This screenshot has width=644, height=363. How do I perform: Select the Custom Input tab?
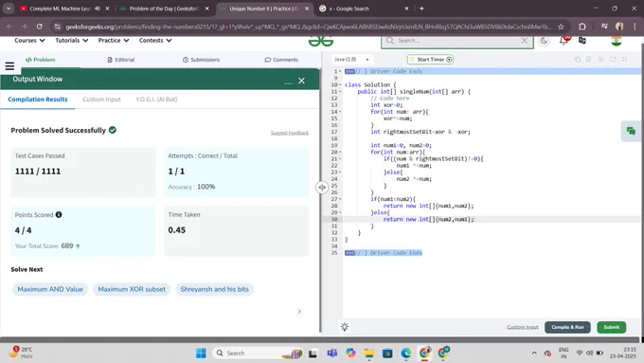pos(101,100)
